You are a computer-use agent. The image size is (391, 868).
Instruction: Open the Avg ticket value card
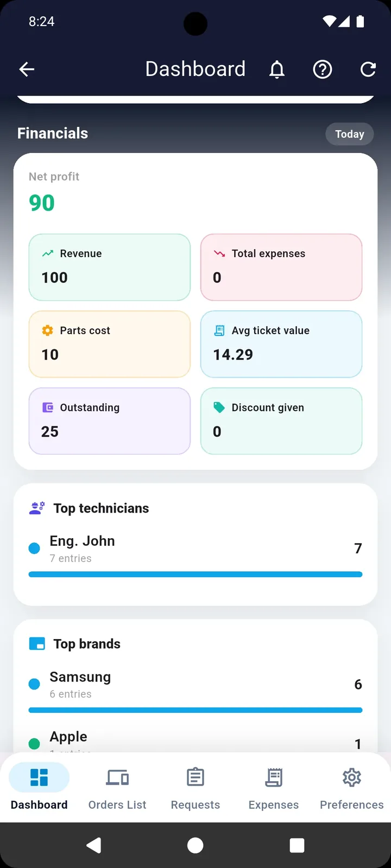(x=281, y=344)
